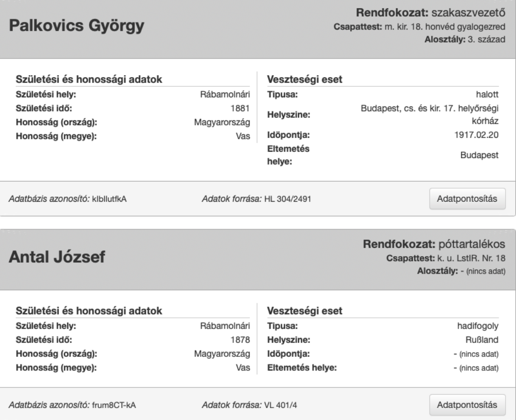Click the Rußland location value
Image resolution: width=516 pixels, height=420 pixels.
482,340
